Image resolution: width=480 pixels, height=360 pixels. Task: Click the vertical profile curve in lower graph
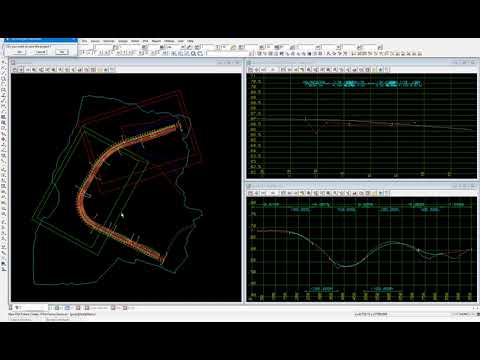tap(347, 266)
